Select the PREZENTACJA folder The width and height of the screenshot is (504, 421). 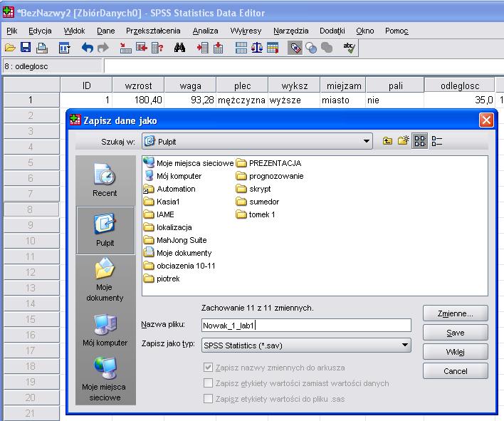click(x=268, y=163)
